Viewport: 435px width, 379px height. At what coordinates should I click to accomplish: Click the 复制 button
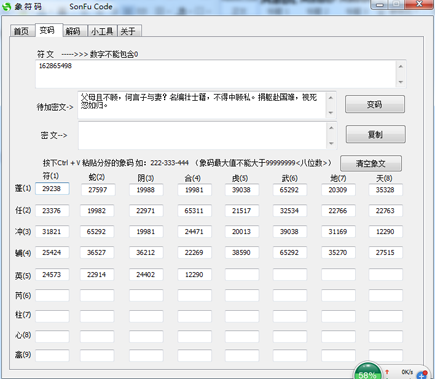click(x=376, y=134)
